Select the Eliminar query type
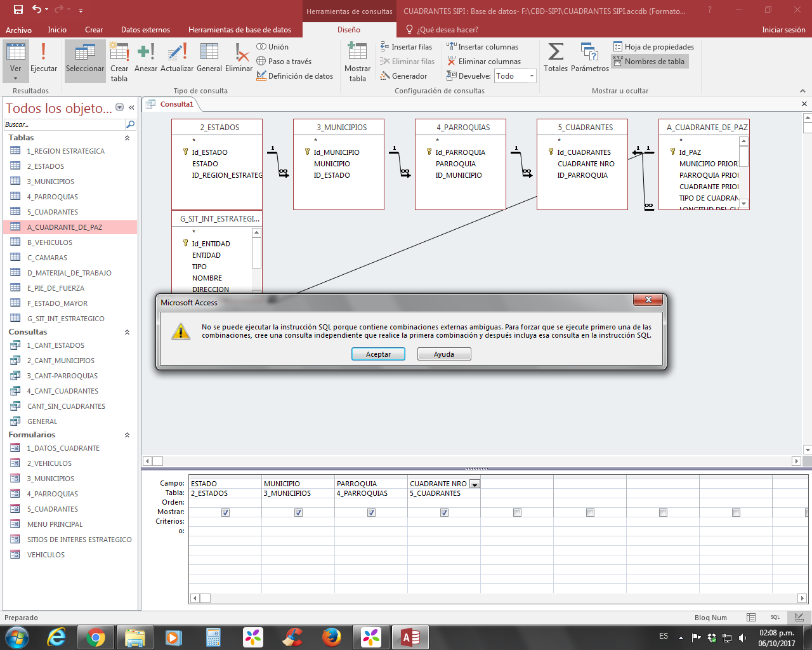The height and width of the screenshot is (650, 812). coord(239,58)
